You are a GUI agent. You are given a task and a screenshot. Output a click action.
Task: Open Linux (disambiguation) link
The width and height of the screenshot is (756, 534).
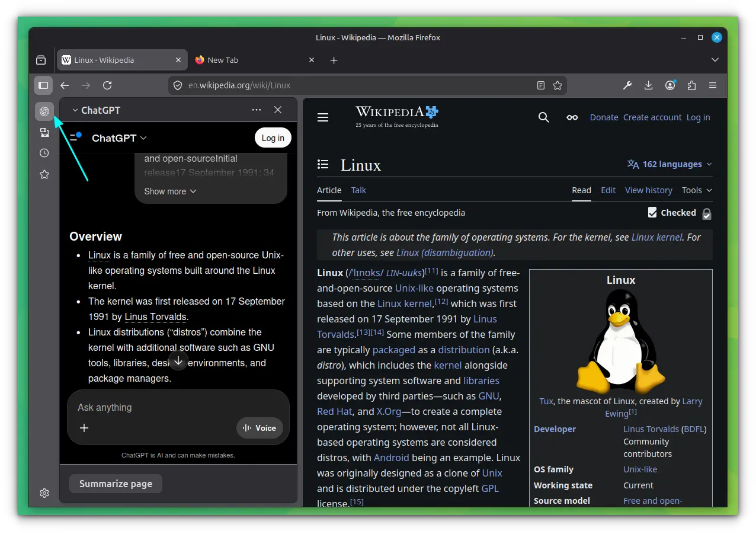click(444, 252)
